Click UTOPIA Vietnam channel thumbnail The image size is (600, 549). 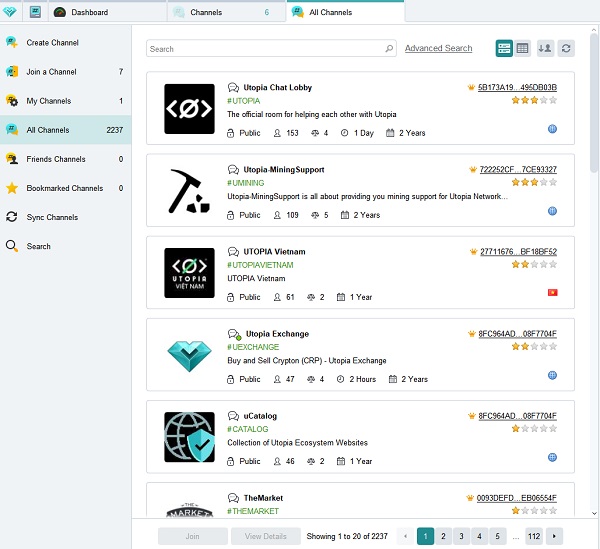pos(189,273)
